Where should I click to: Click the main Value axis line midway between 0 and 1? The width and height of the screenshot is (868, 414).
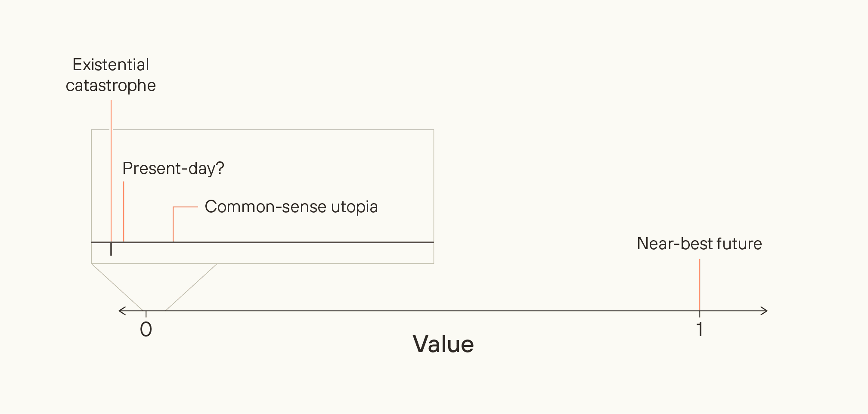[x=423, y=311]
